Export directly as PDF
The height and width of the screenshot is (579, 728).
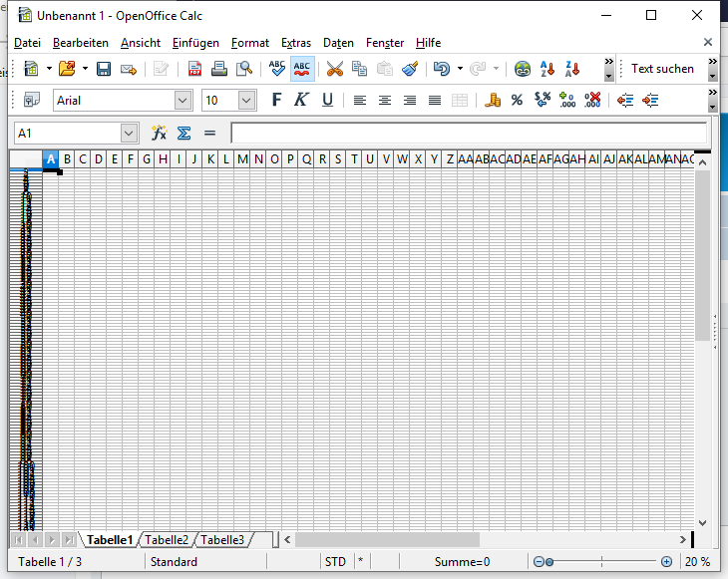(x=194, y=69)
